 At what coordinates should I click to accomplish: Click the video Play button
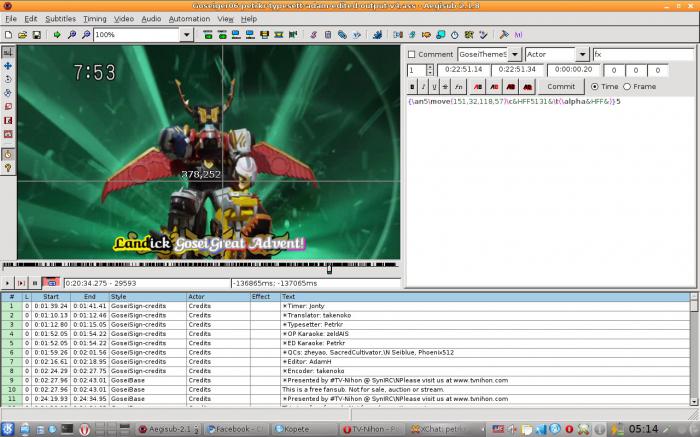click(7, 283)
